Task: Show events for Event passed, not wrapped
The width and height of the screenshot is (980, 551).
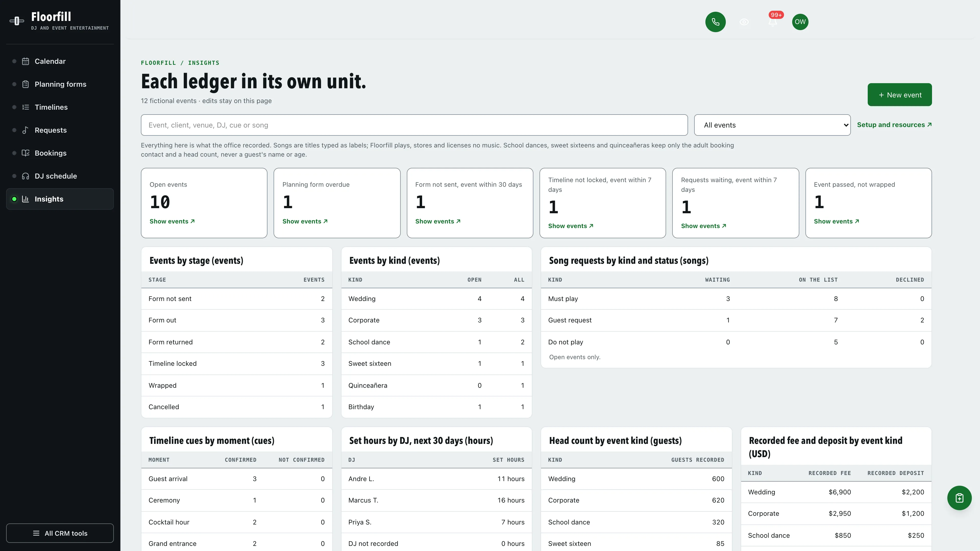Action: (x=836, y=221)
